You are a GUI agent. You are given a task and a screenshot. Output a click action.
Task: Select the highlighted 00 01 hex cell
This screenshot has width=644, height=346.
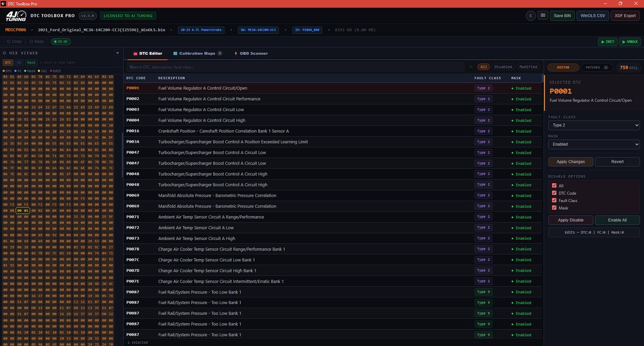[23, 210]
